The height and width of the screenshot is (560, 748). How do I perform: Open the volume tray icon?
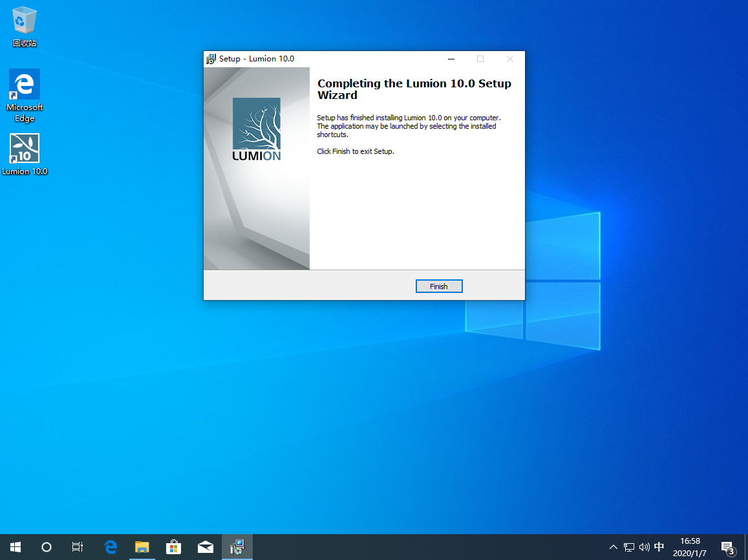(644, 547)
